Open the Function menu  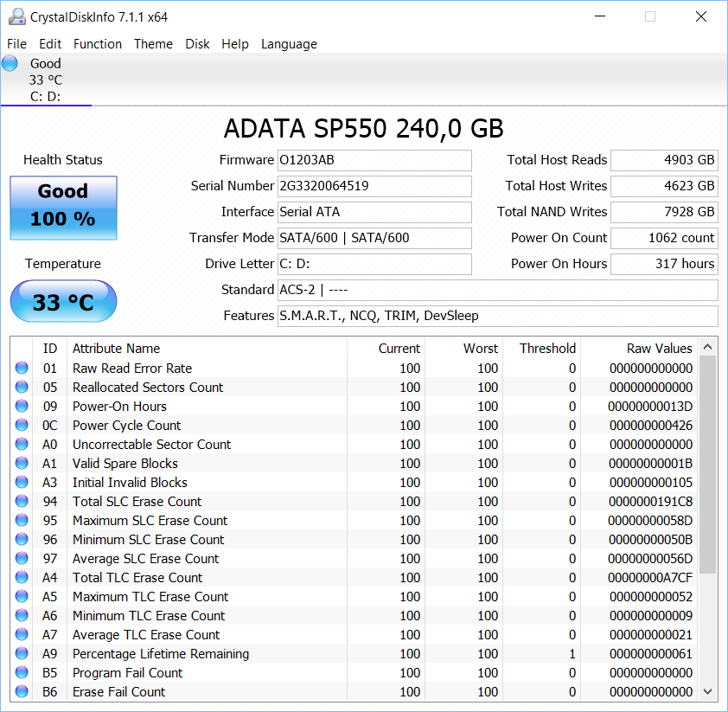click(x=98, y=44)
